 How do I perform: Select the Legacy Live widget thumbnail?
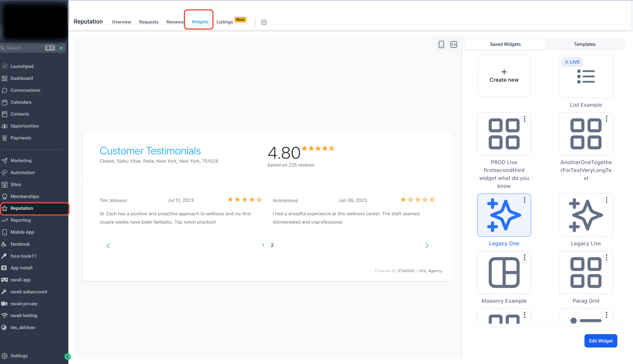tap(586, 215)
